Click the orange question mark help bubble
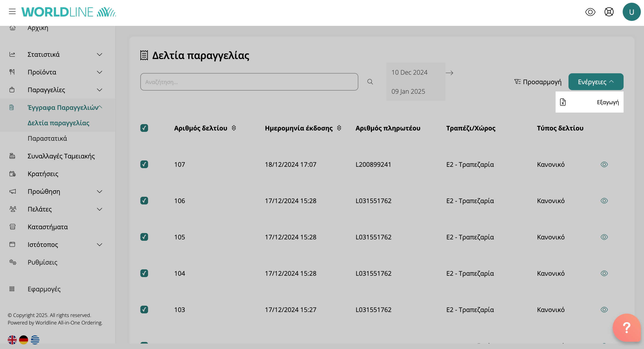Image resolution: width=644 pixels, height=349 pixels. pyautogui.click(x=626, y=327)
